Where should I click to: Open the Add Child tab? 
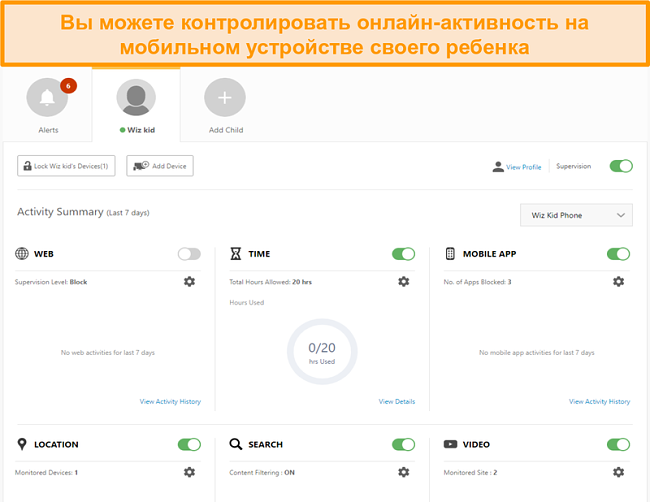tap(225, 105)
